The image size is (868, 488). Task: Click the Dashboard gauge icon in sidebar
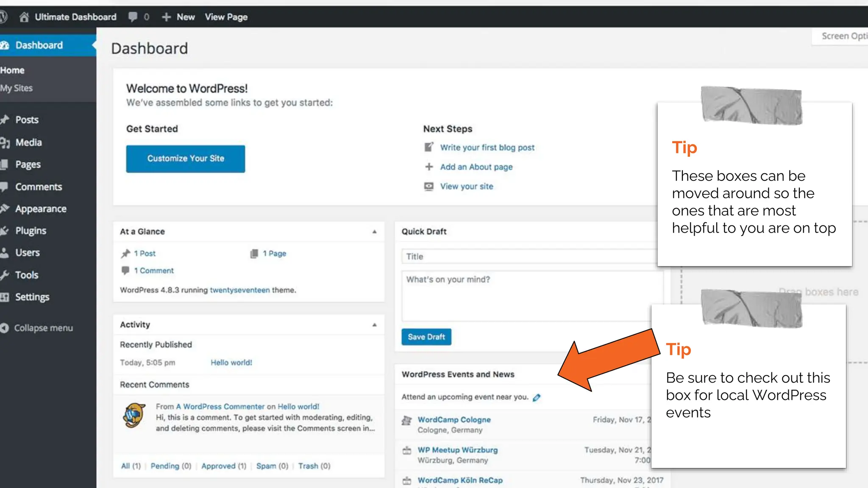[5, 45]
